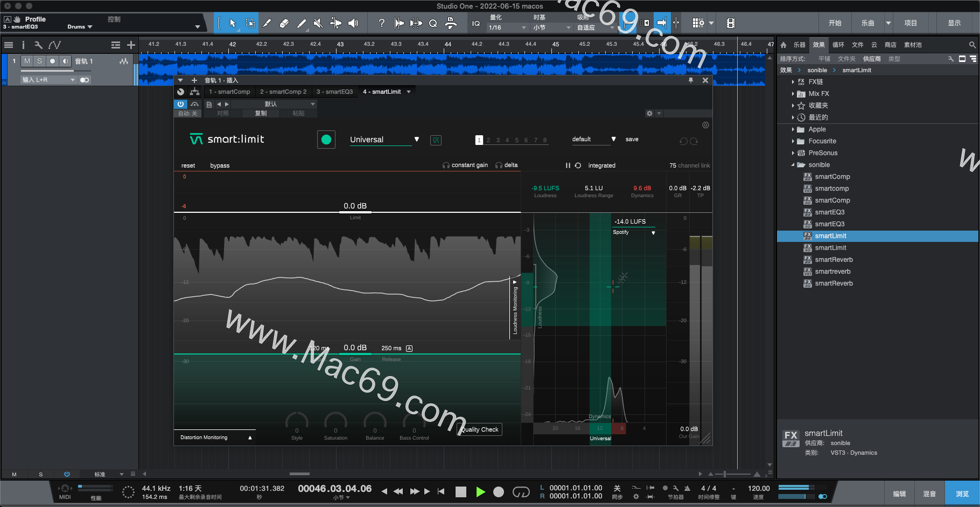Pause loudness measurement in smart:limit
Image resolution: width=980 pixels, height=507 pixels.
coord(568,165)
